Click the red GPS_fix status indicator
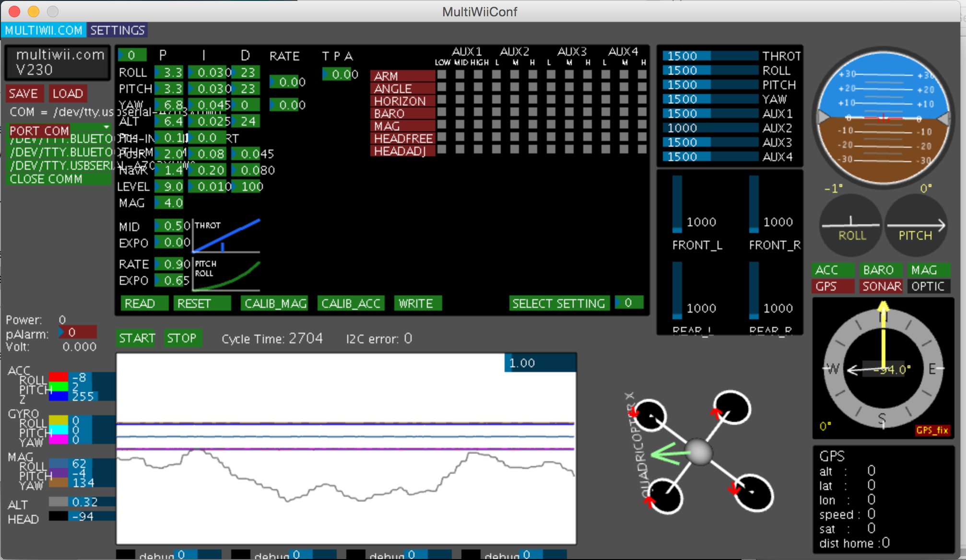This screenshot has height=560, width=966. [x=932, y=430]
